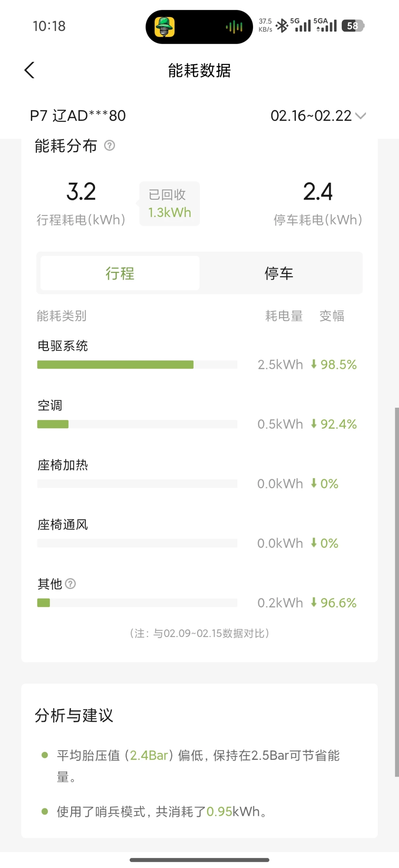Tap the 电驱系统 consumption bar
This screenshot has height=868, width=399.
(137, 364)
